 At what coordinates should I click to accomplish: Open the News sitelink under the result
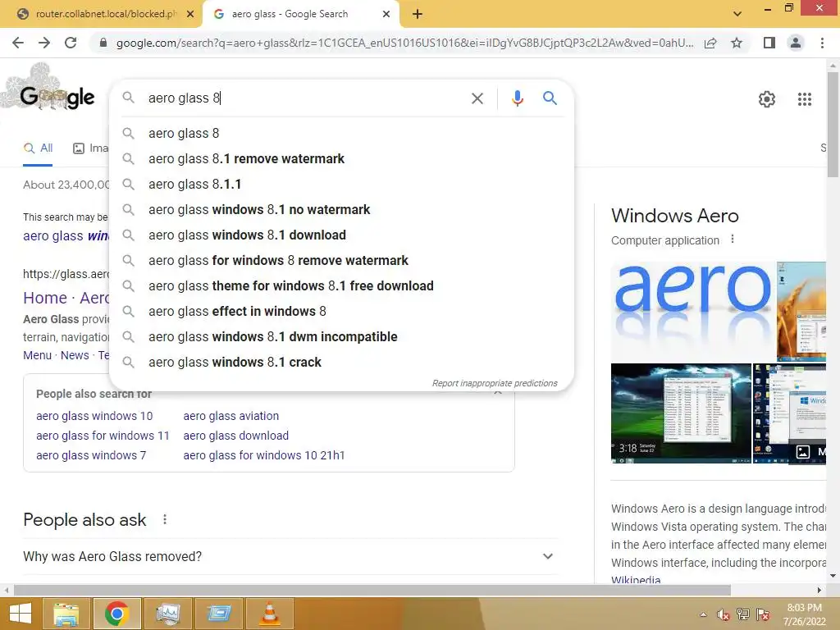coord(75,355)
